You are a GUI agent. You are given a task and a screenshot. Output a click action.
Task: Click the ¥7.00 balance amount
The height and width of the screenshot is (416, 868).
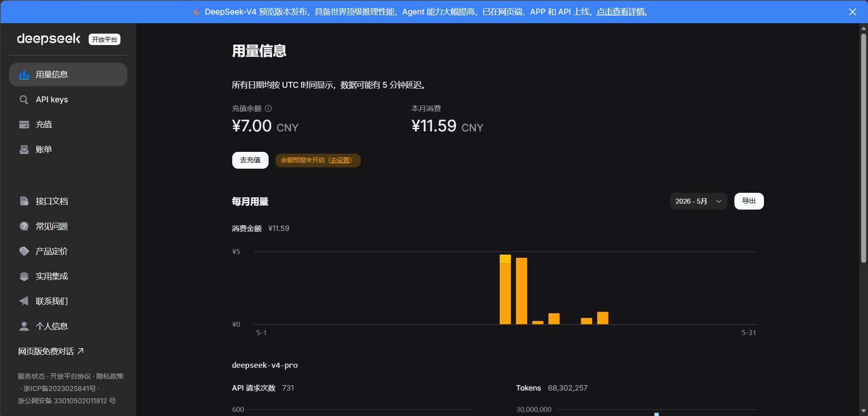[252, 126]
